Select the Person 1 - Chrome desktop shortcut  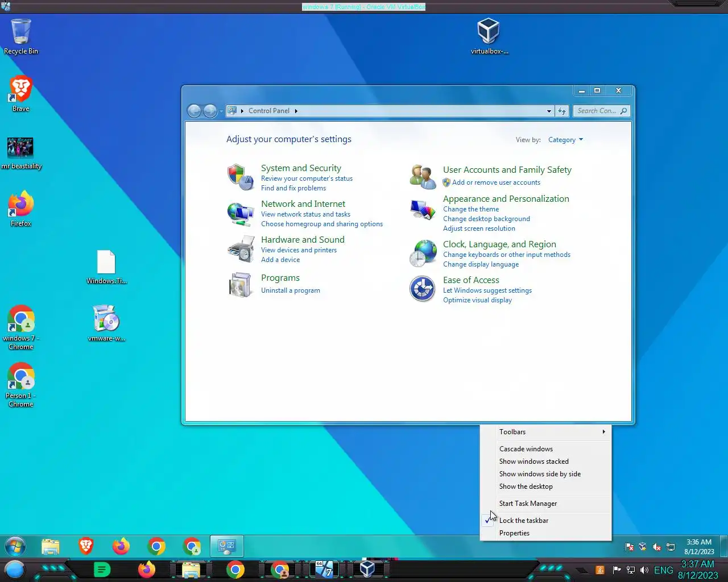pyautogui.click(x=21, y=385)
